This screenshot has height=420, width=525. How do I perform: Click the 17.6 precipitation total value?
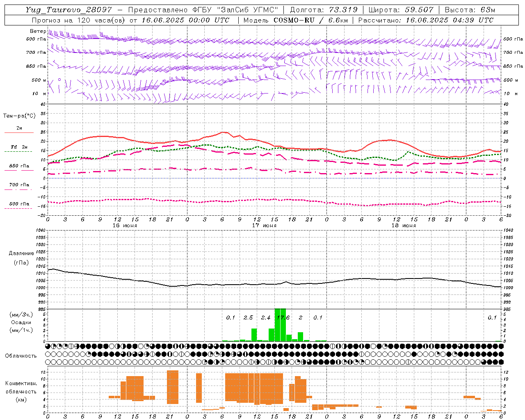(283, 318)
